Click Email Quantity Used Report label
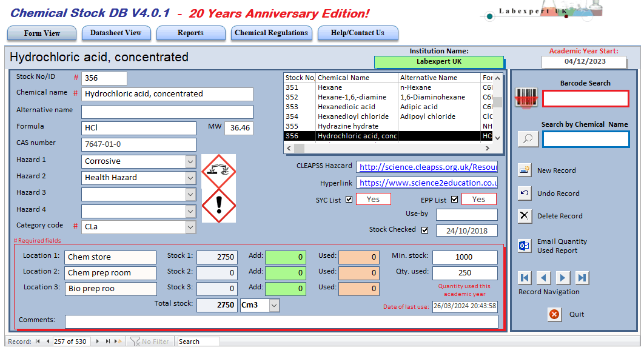 pos(562,246)
